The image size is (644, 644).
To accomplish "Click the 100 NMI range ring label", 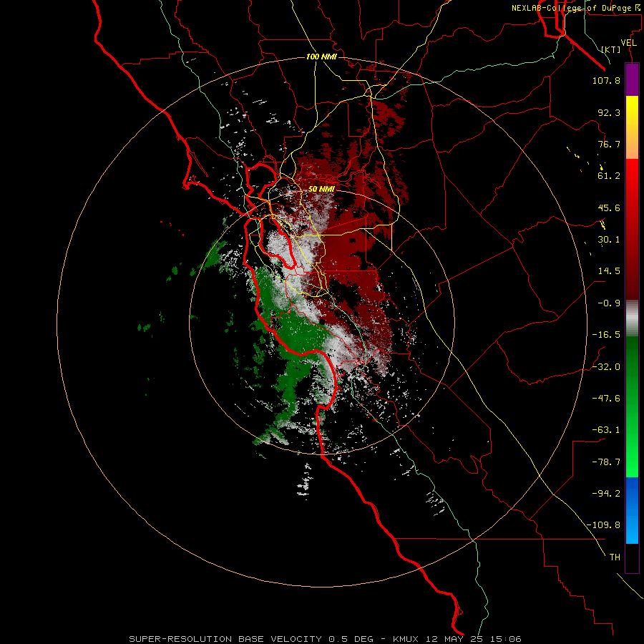I will pyautogui.click(x=321, y=57).
